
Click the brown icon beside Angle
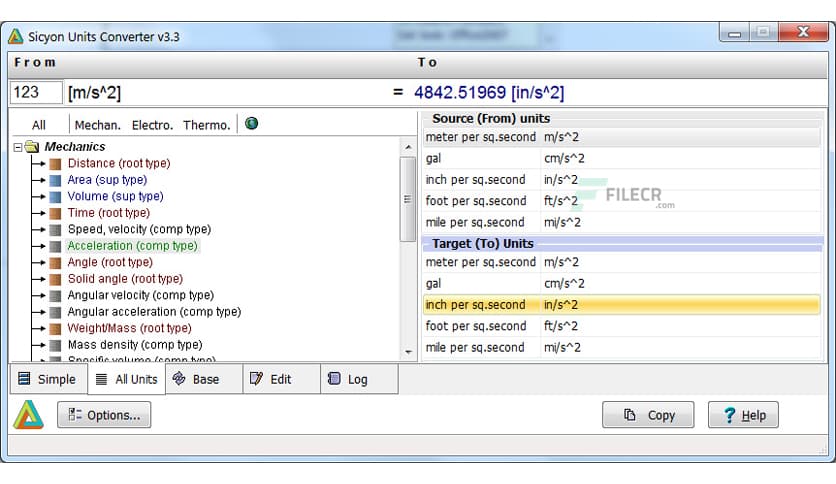tap(55, 263)
